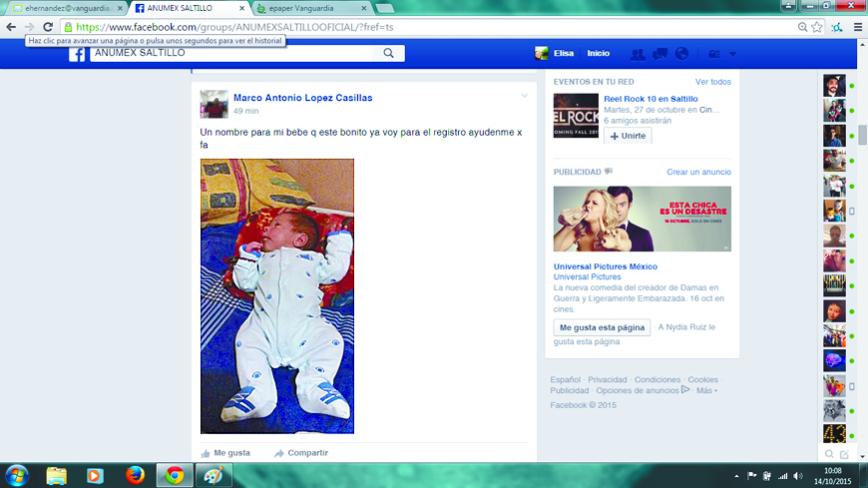Open post options chevron on Marco's post
This screenshot has height=488, width=868.
click(x=525, y=96)
